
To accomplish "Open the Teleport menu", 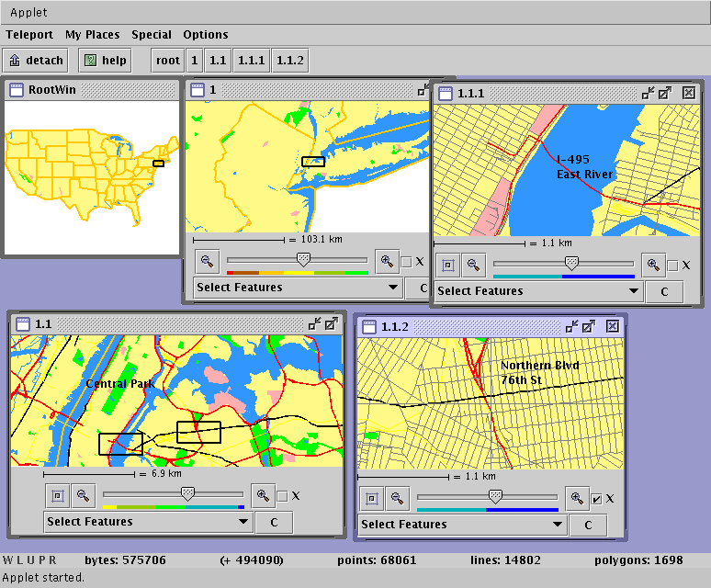I will [x=29, y=35].
